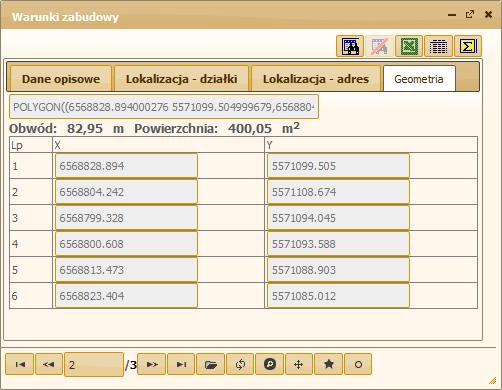
Task: Export data to Excel spreadsheet icon
Action: 409,46
